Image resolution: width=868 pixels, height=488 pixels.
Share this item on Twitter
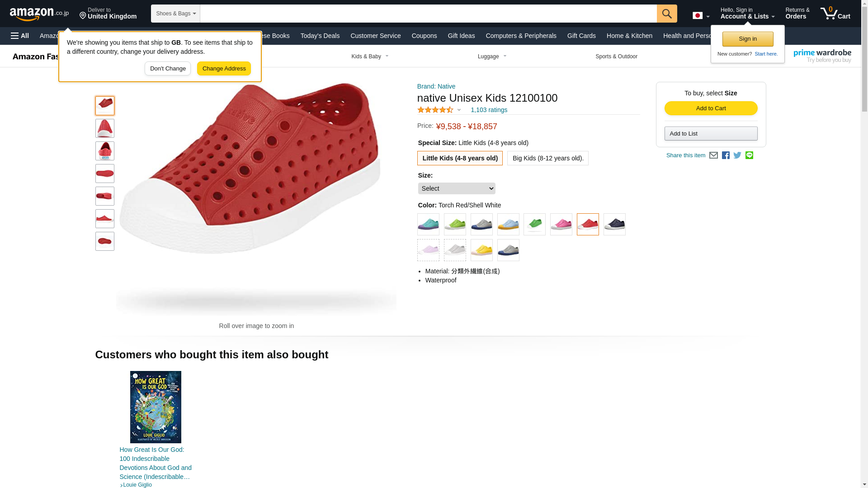[737, 155]
